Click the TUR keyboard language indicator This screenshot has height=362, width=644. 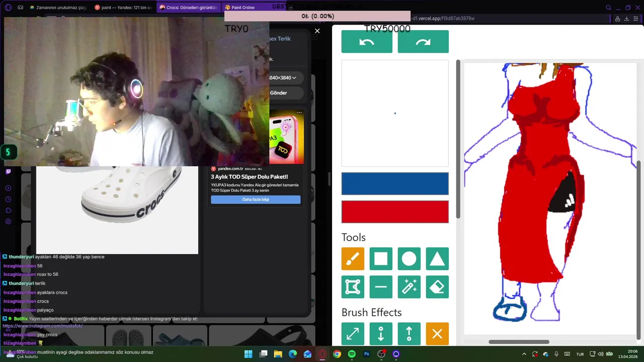[x=580, y=354]
